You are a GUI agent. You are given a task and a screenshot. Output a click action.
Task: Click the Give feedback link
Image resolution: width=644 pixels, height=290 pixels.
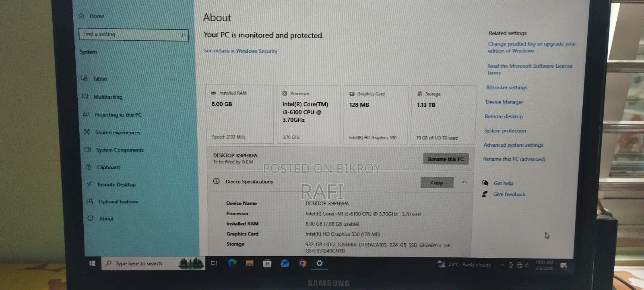point(509,194)
